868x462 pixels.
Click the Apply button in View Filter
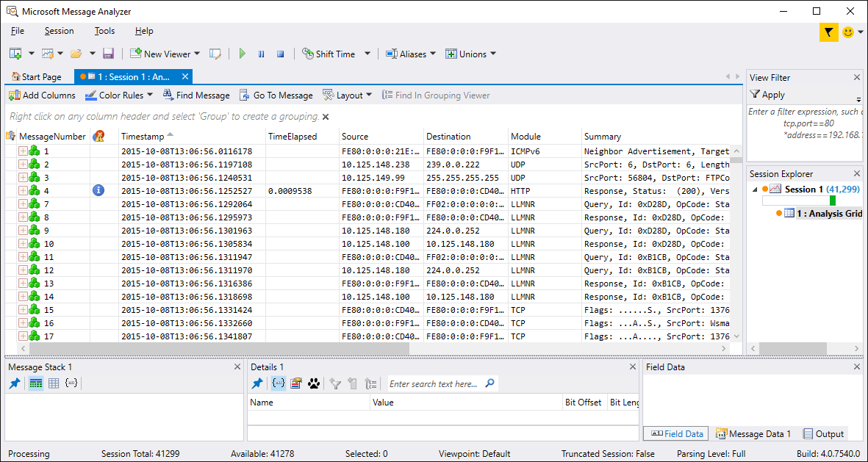tap(767, 94)
